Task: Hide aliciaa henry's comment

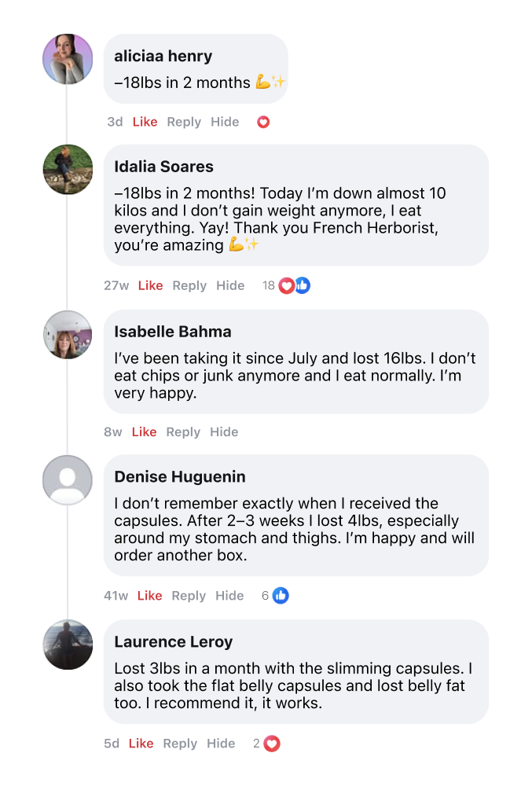Action: pyautogui.click(x=225, y=122)
